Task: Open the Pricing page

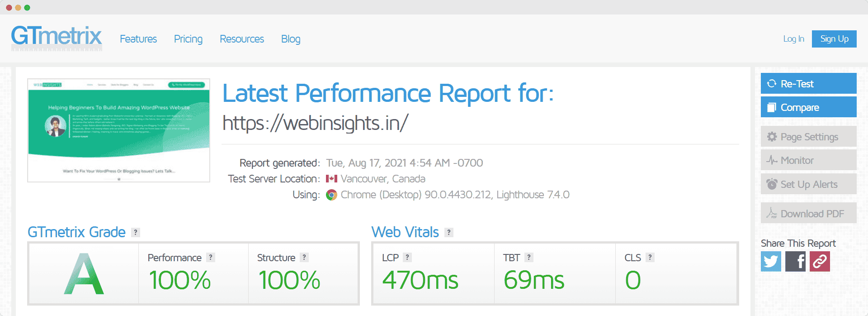Action: 188,39
